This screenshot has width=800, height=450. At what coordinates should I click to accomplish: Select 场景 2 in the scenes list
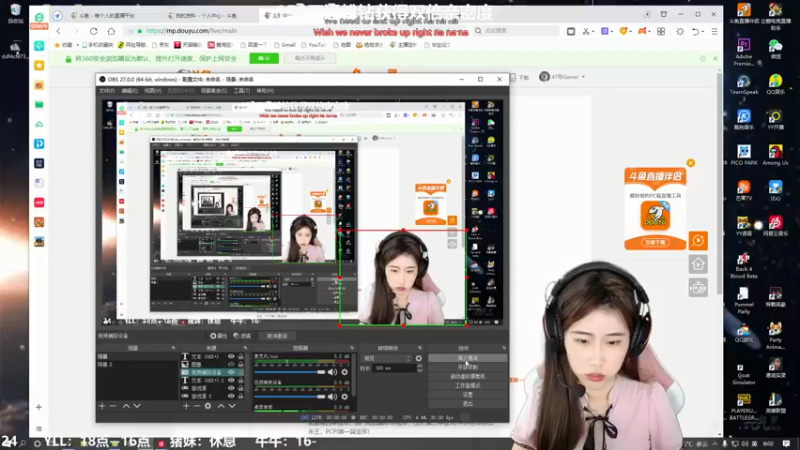[137, 364]
